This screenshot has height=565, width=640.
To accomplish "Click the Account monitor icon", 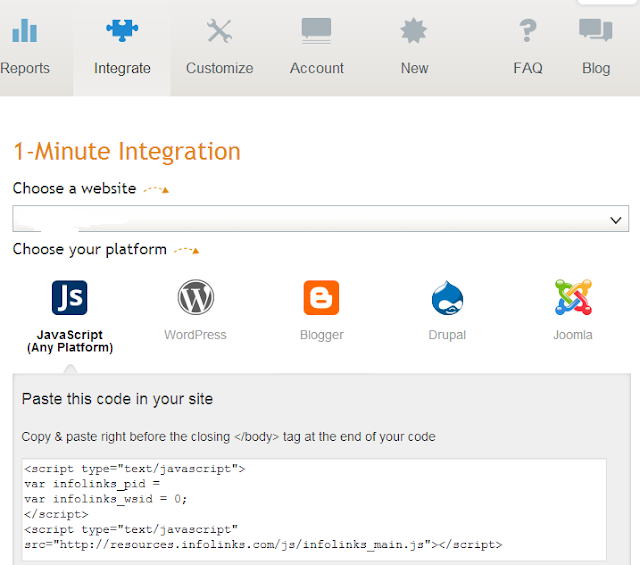I will (x=316, y=31).
